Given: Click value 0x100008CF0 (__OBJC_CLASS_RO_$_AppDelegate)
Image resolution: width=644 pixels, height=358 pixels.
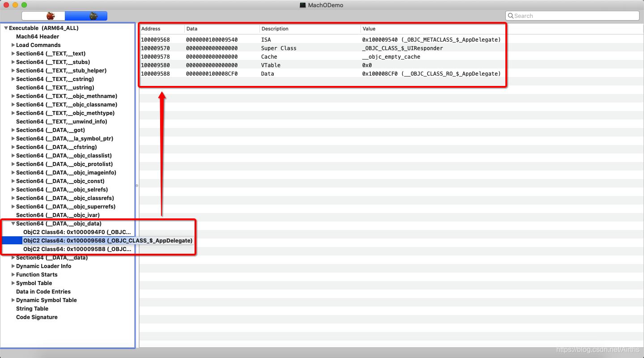Looking at the screenshot, I should (431, 74).
